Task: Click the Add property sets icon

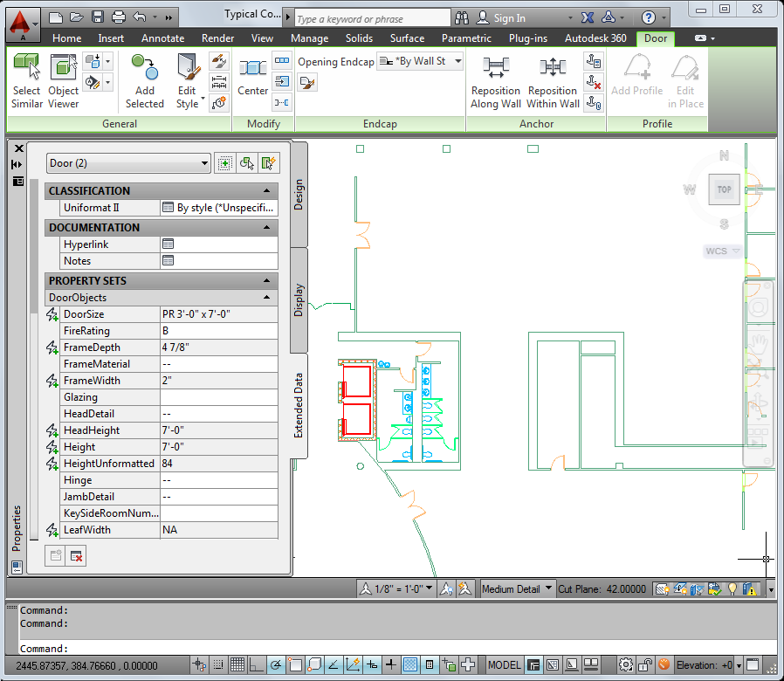Action: point(55,556)
